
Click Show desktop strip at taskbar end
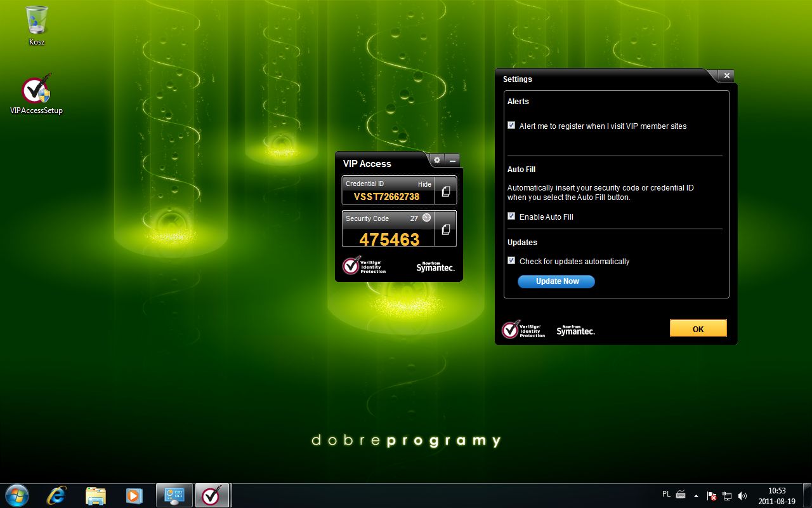coord(807,495)
